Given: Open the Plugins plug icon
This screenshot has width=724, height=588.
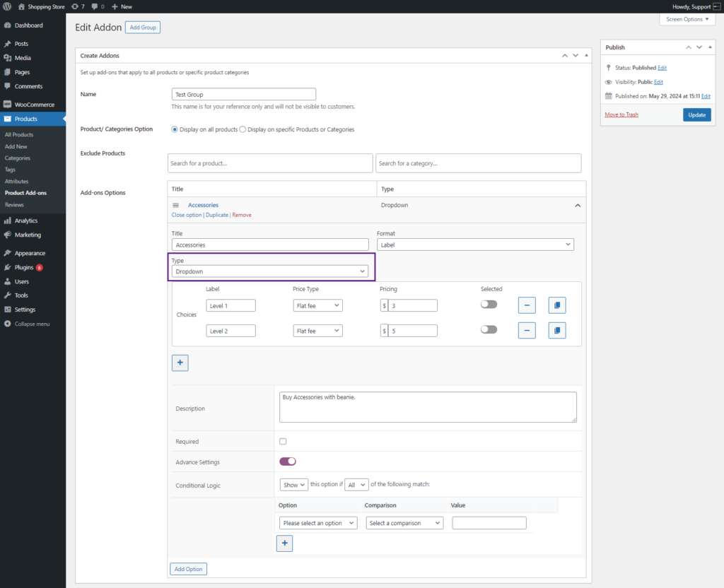Looking at the screenshot, I should coord(7,267).
